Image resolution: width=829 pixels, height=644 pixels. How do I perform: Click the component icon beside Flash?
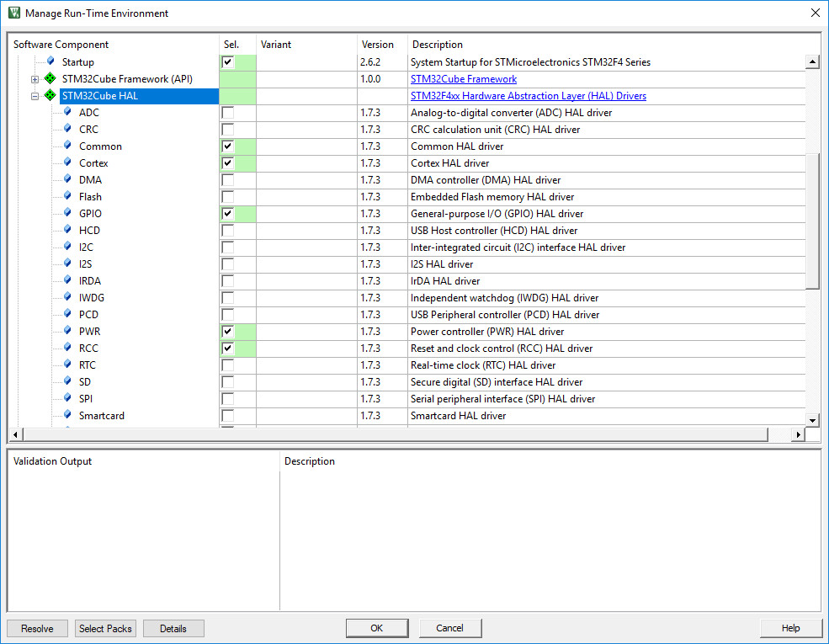(x=67, y=196)
